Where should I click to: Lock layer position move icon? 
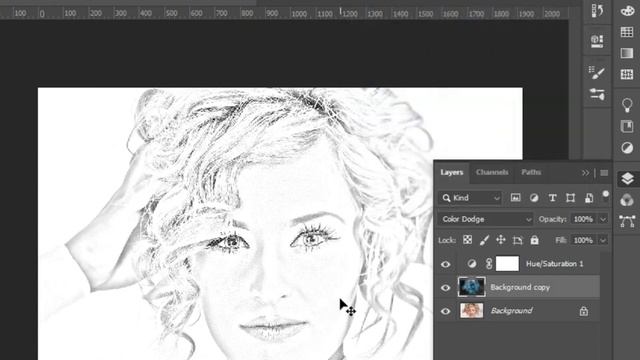[x=501, y=240]
